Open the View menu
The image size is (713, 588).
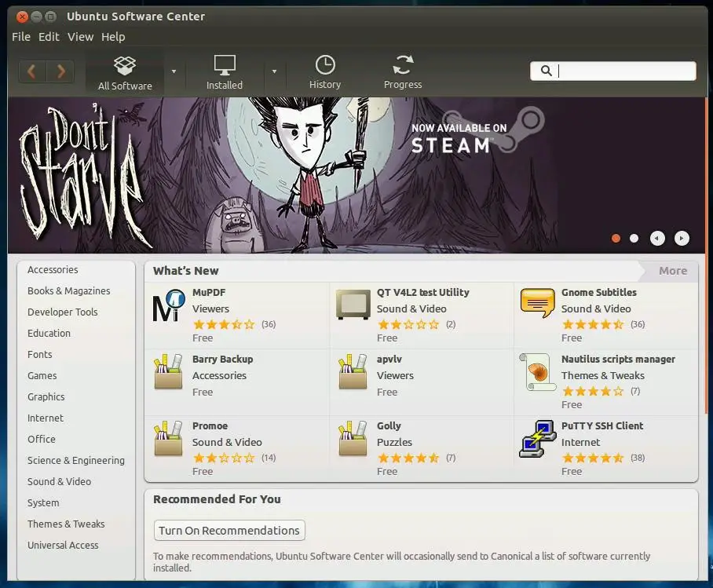(x=80, y=37)
